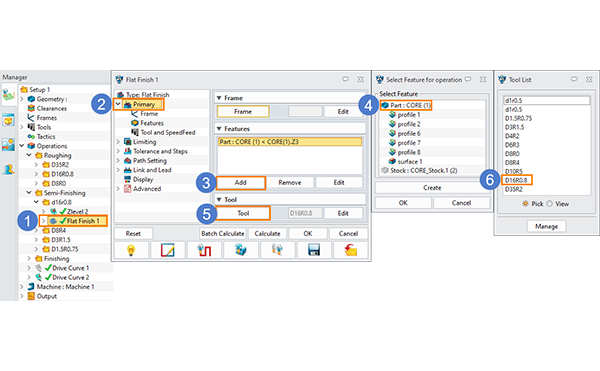The width and height of the screenshot is (600, 371).
Task: Expand the Limiting tree node
Action: click(x=118, y=142)
